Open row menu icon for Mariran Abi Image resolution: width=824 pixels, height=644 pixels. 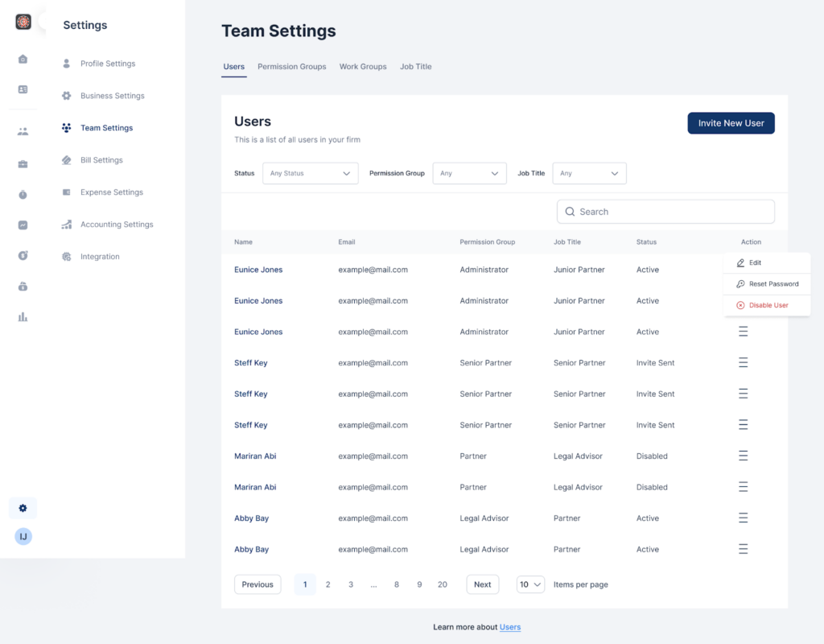tap(743, 456)
